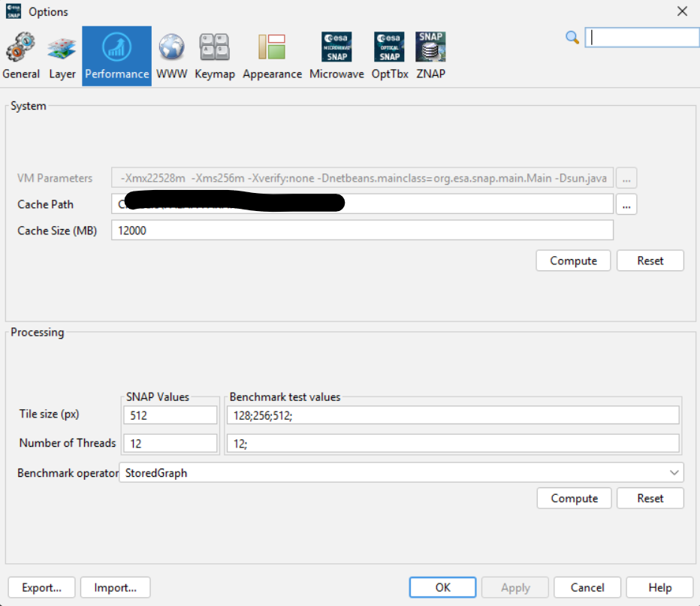Open the OptTbx optical options
Viewport: 700px width, 606px height.
(390, 56)
